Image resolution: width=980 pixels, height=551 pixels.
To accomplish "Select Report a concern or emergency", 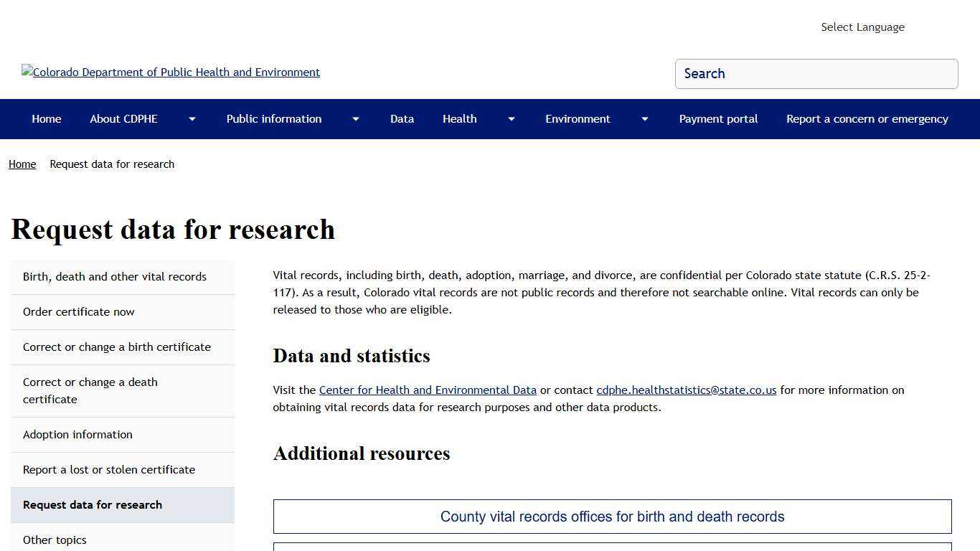I will (x=867, y=119).
